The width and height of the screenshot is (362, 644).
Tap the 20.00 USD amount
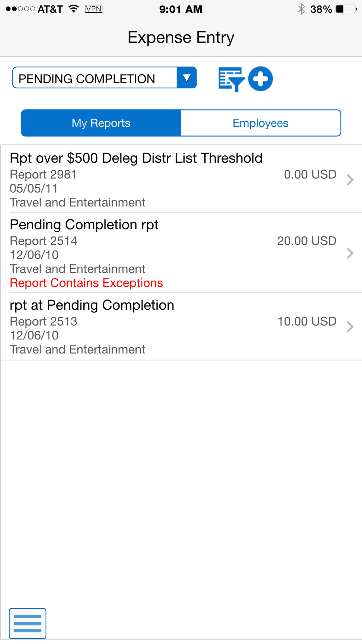[x=307, y=241]
